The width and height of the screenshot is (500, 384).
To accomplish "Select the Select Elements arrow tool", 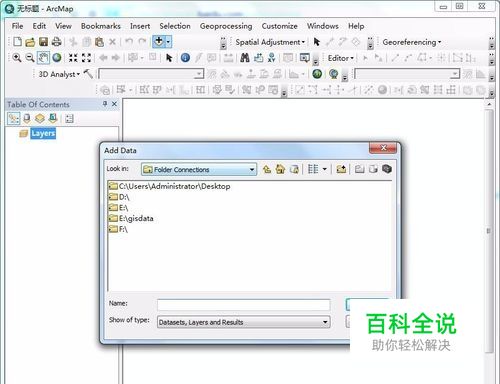I will 169,58.
